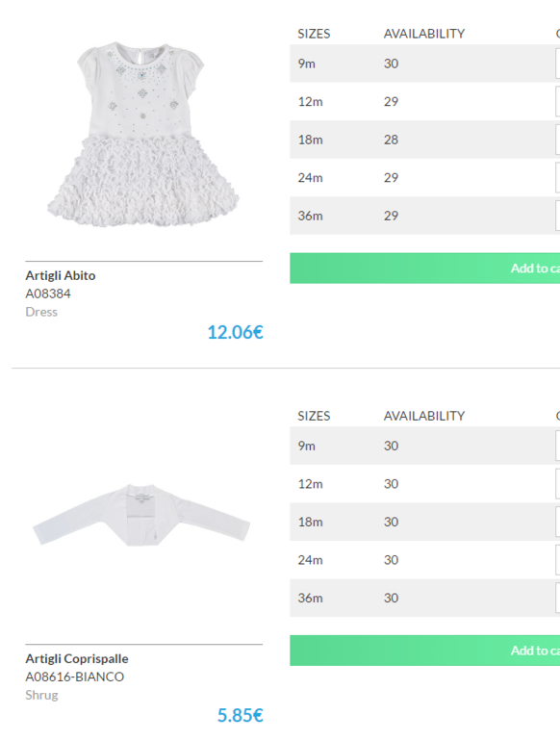Click the product code A08384
The width and height of the screenshot is (560, 741).
[x=48, y=294]
